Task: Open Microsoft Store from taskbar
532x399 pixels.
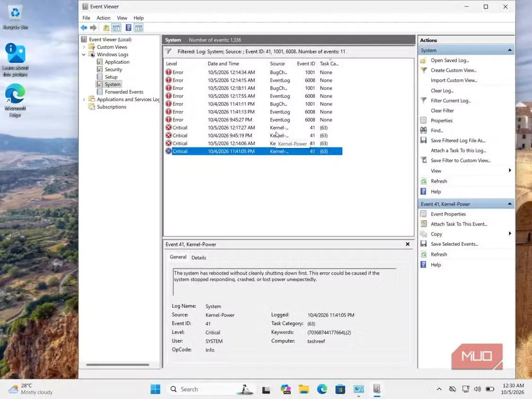Action: 340,389
